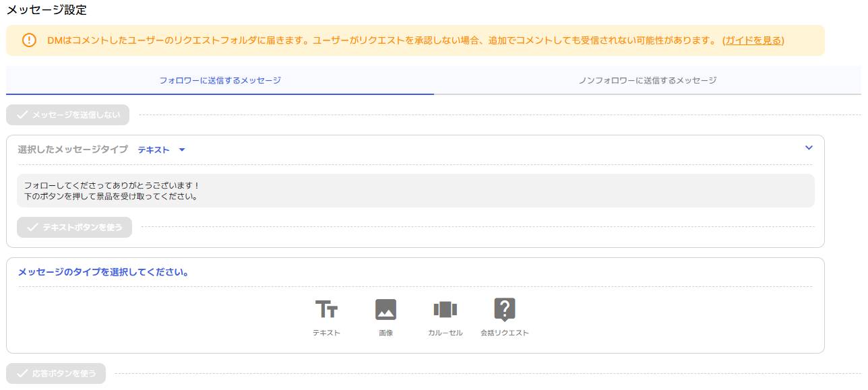Switch to ノンフォロワーに送信するメッセージ tab
Screen dimensions: 868x390
coord(647,80)
